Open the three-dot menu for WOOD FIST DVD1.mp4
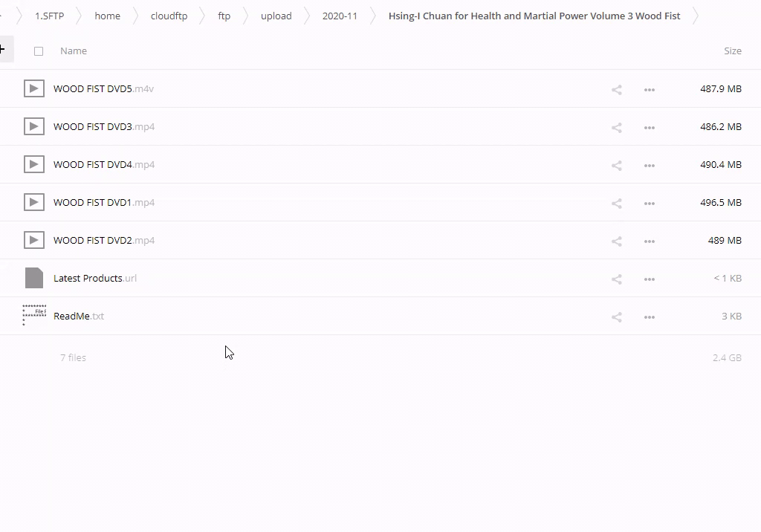This screenshot has height=532, width=761. (x=649, y=203)
